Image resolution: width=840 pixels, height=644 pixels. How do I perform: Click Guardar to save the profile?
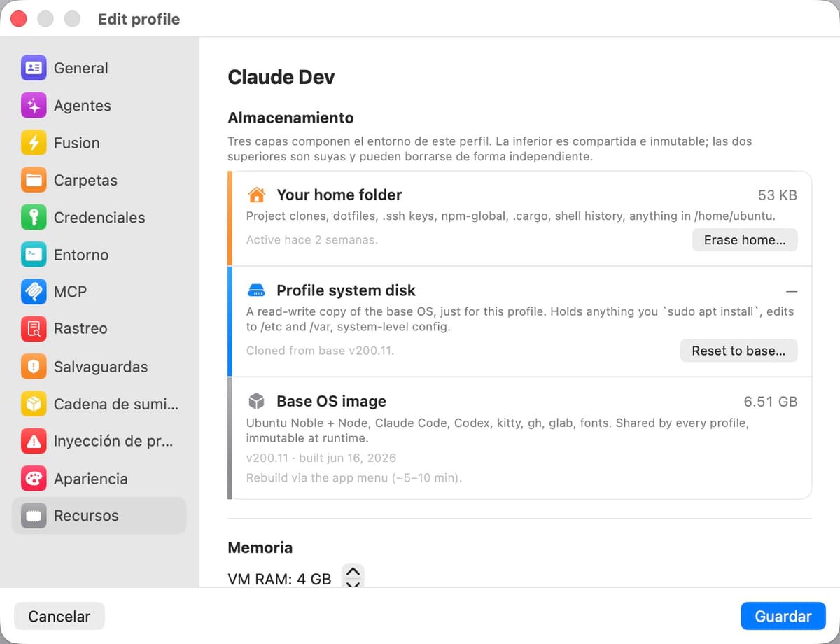click(x=783, y=616)
